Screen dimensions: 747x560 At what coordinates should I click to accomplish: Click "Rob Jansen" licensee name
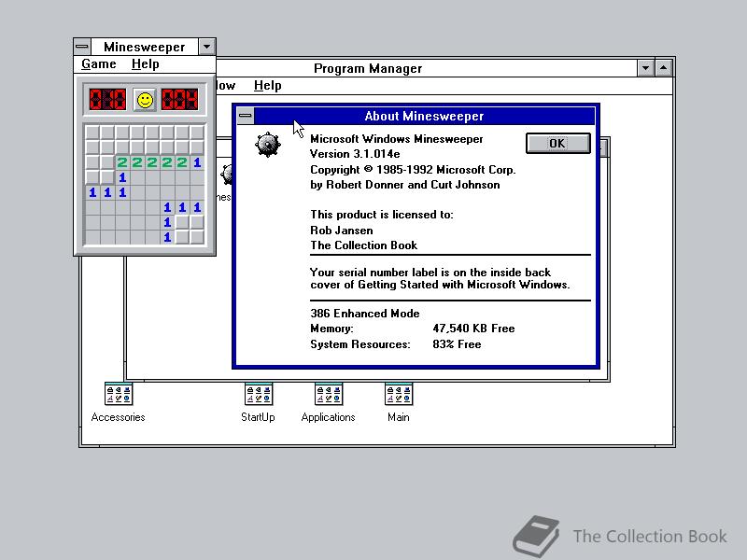click(342, 231)
